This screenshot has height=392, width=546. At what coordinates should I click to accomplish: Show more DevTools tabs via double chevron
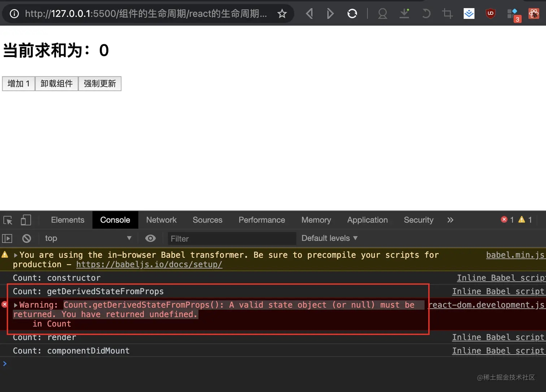[450, 220]
